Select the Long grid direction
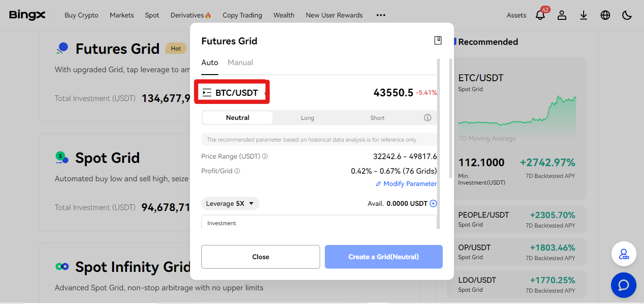 click(307, 118)
